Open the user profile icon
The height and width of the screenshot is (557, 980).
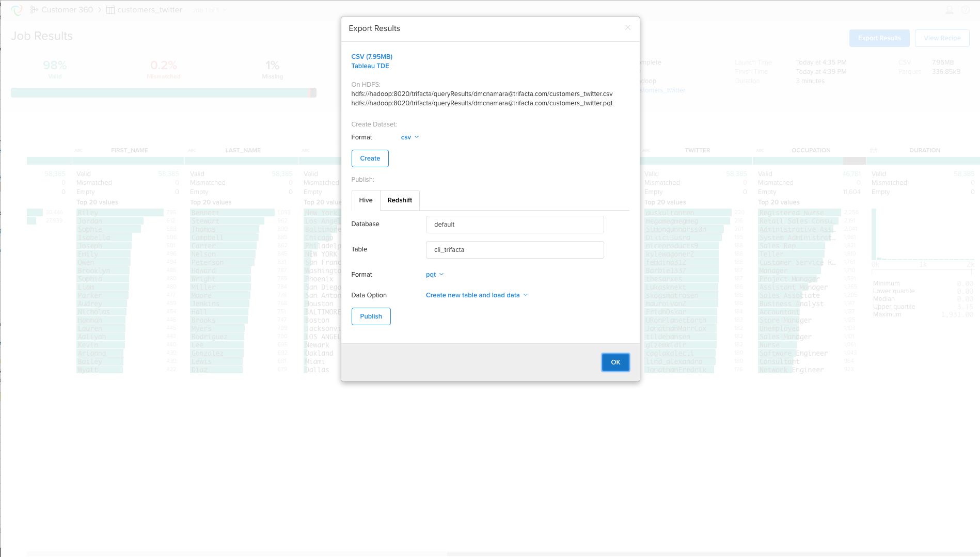coord(949,9)
